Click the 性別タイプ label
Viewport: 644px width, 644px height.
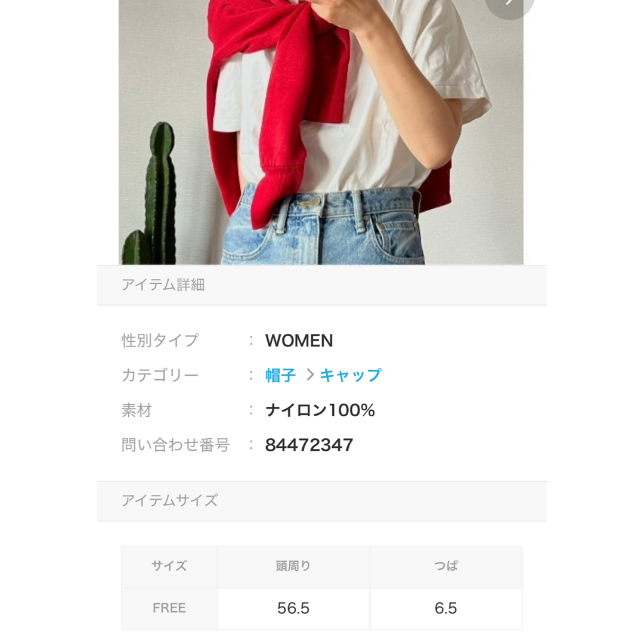(x=160, y=340)
